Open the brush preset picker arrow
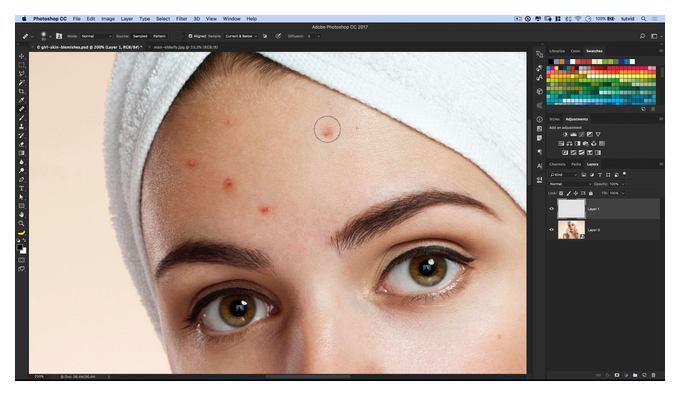Image resolution: width=680 pixels, height=396 pixels. tap(50, 36)
